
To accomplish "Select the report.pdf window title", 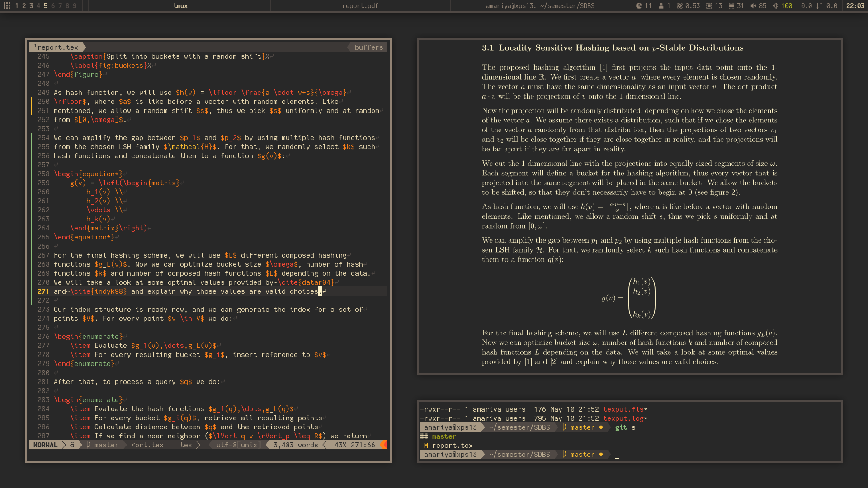I will coord(360,6).
